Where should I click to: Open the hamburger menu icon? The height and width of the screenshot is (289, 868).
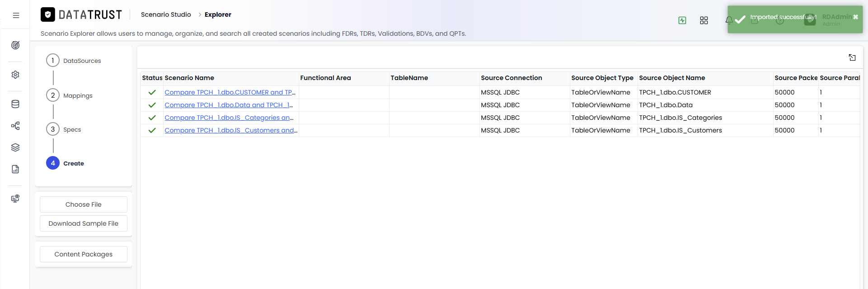pos(16,15)
